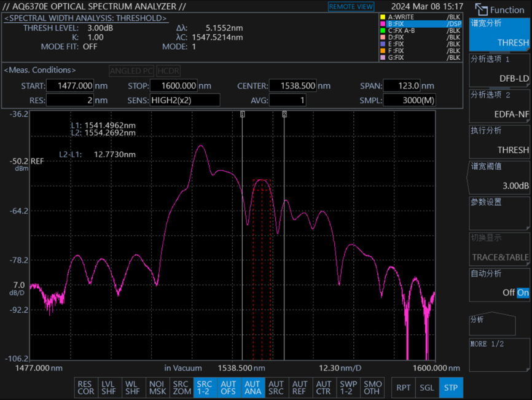Open the SENS HIGH2(x2) sensitivity selector
Screen dimensions: 532x400
184,100
